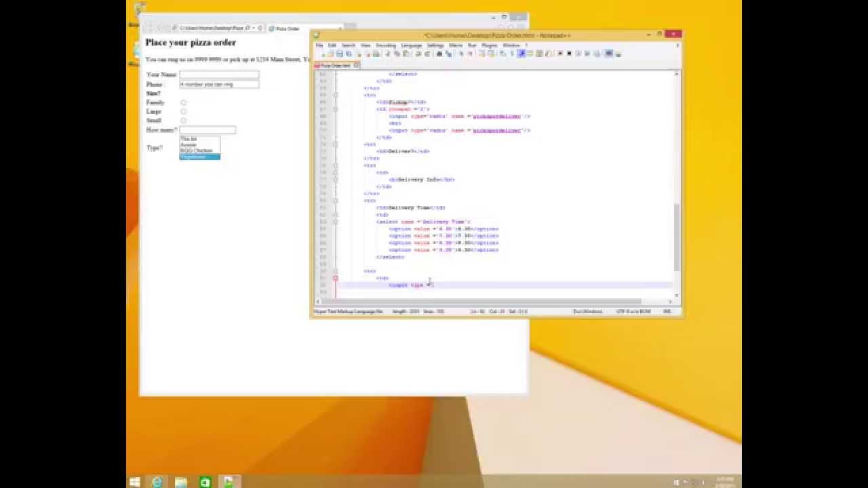Choose Vegetarian in the Type list
The width and height of the screenshot is (868, 488).
[199, 157]
